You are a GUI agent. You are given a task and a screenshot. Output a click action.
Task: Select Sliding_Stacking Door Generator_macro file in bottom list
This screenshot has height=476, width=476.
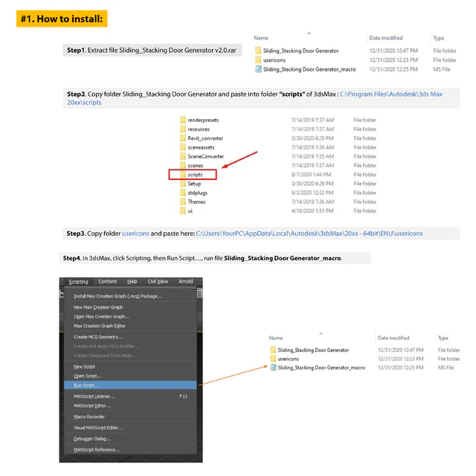pos(321,367)
